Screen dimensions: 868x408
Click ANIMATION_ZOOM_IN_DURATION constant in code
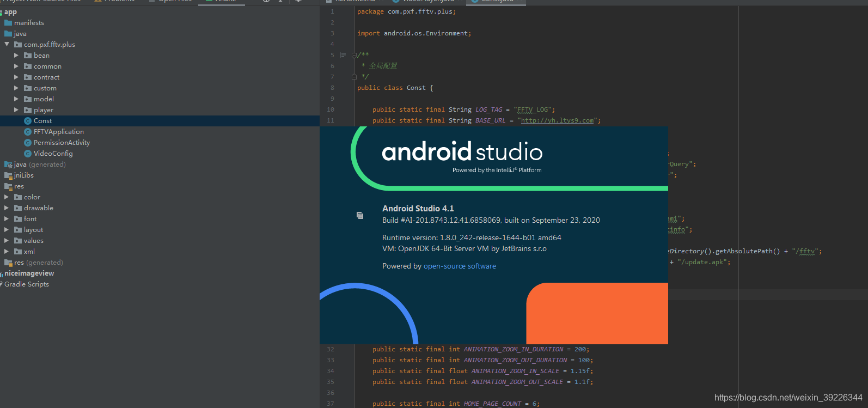point(514,349)
